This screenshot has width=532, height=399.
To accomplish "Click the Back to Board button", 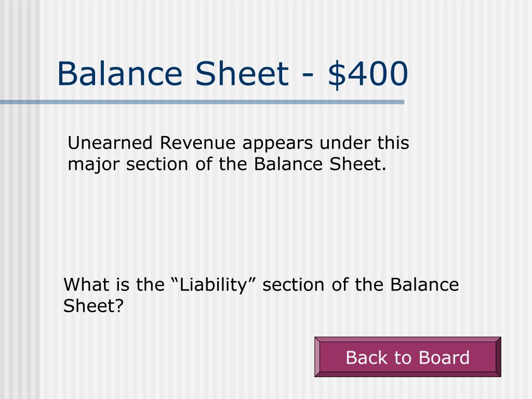I will pyautogui.click(x=407, y=357).
